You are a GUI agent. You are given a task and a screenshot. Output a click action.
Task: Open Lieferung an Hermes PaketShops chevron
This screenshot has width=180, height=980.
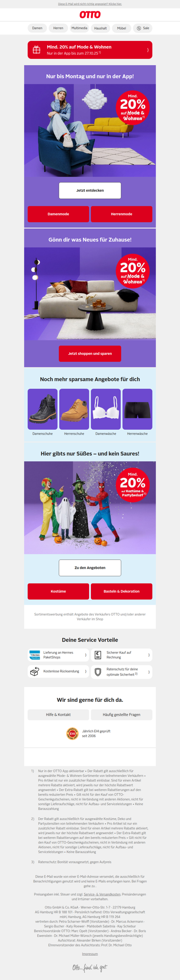pyautogui.click(x=85, y=655)
